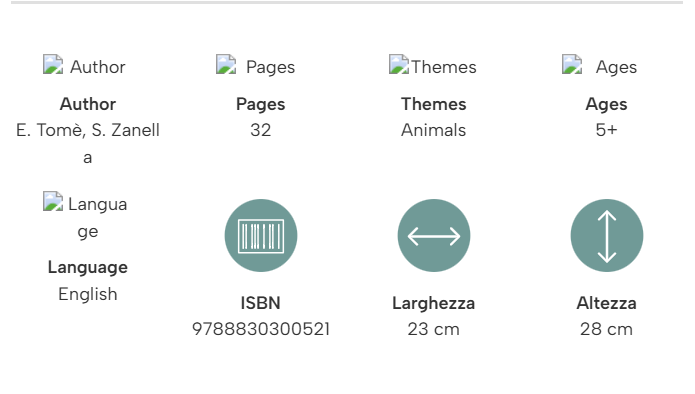Click the 32 pages value
The width and height of the screenshot is (695, 394).
pyautogui.click(x=261, y=130)
